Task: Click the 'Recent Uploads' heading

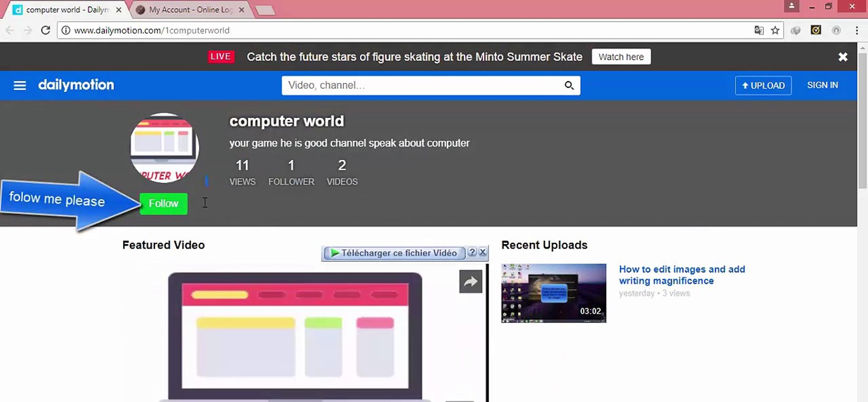Action: point(544,245)
